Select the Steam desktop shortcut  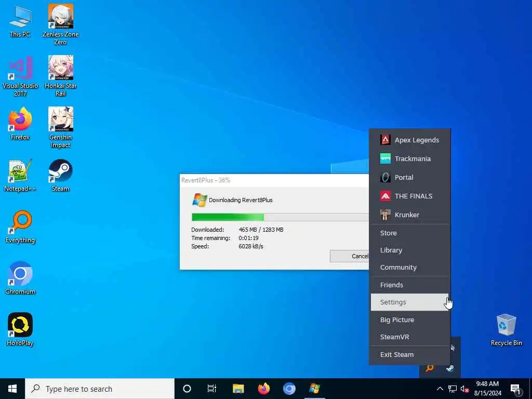pos(60,176)
